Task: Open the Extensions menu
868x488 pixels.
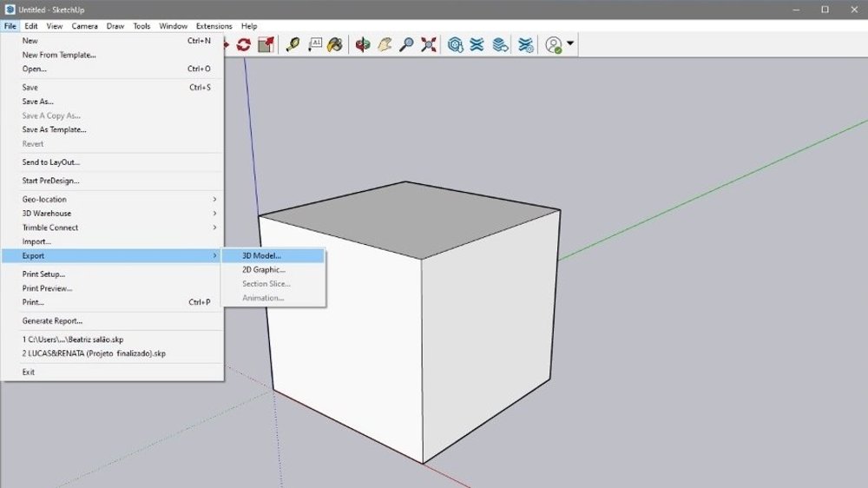Action: click(214, 26)
